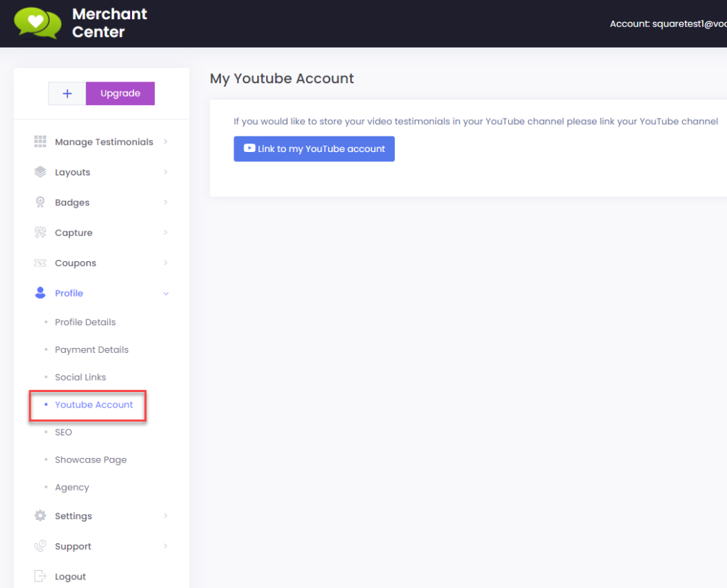Click the Profile person icon
Image resolution: width=727 pixels, height=588 pixels.
coord(40,293)
